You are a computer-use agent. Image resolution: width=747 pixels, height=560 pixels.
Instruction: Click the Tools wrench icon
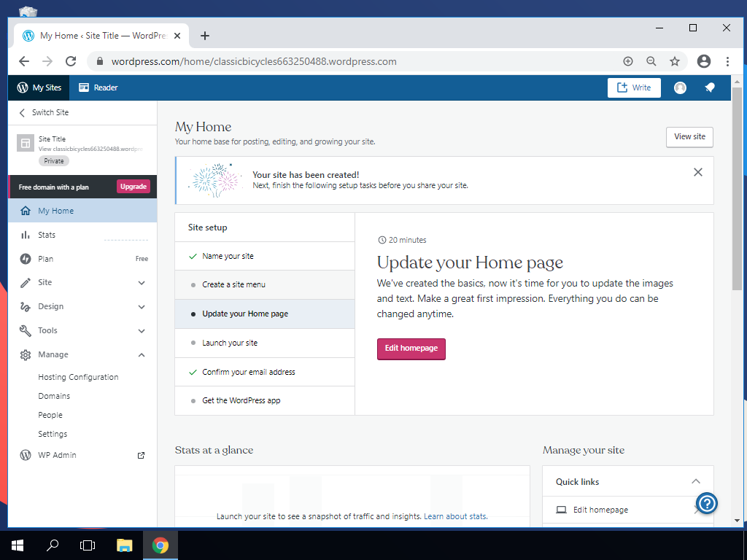pyautogui.click(x=26, y=330)
